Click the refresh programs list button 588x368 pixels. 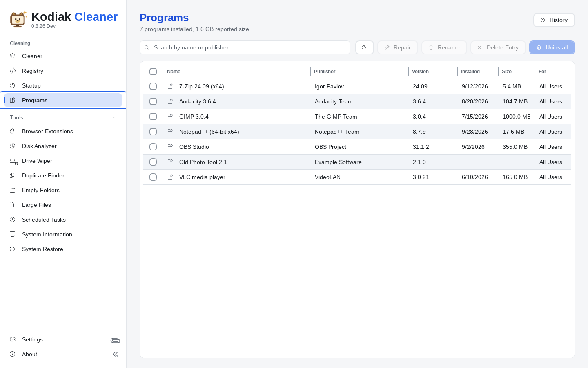(x=365, y=47)
